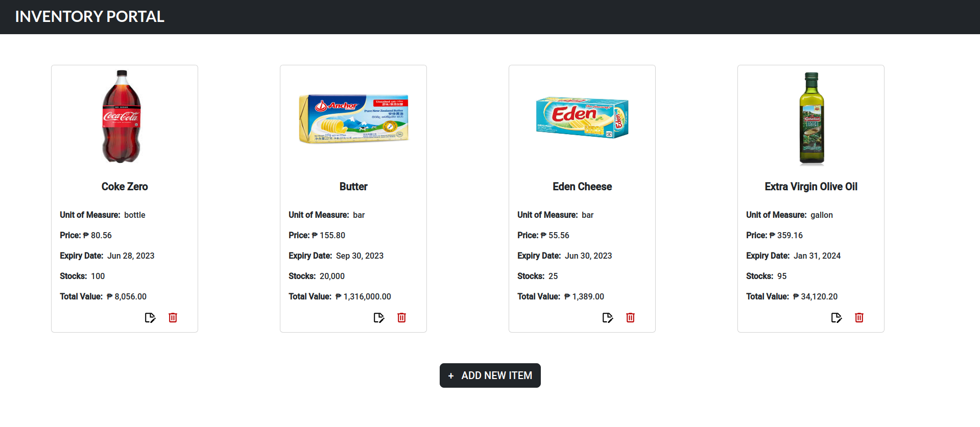980x427 pixels.
Task: Delete the Extra Virgin Olive Oil item
Action: pyautogui.click(x=859, y=317)
